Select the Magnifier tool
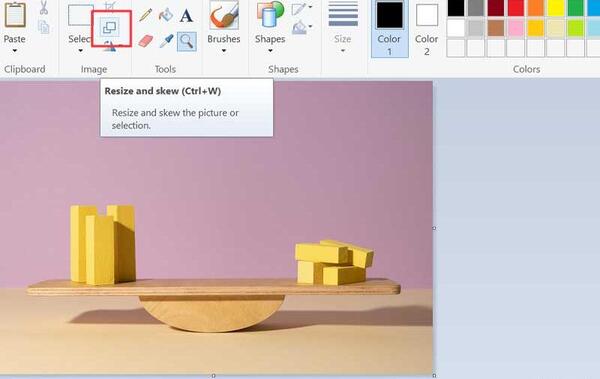 tap(187, 41)
